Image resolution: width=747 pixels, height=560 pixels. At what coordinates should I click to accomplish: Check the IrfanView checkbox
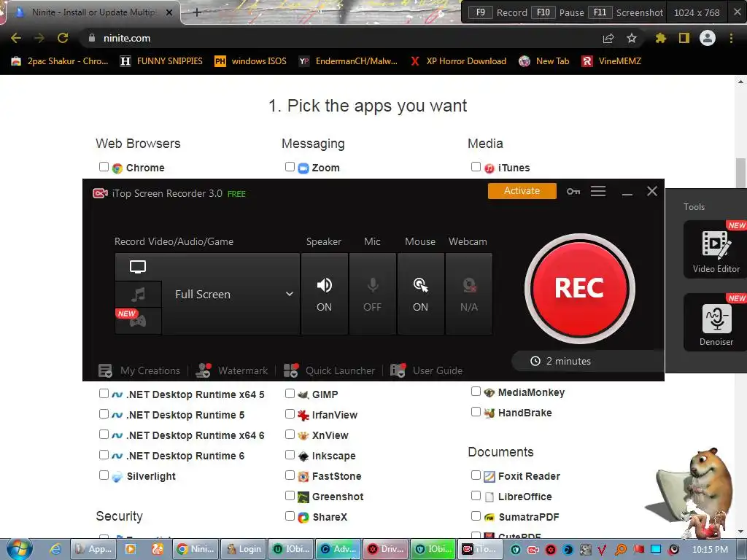[x=290, y=414]
